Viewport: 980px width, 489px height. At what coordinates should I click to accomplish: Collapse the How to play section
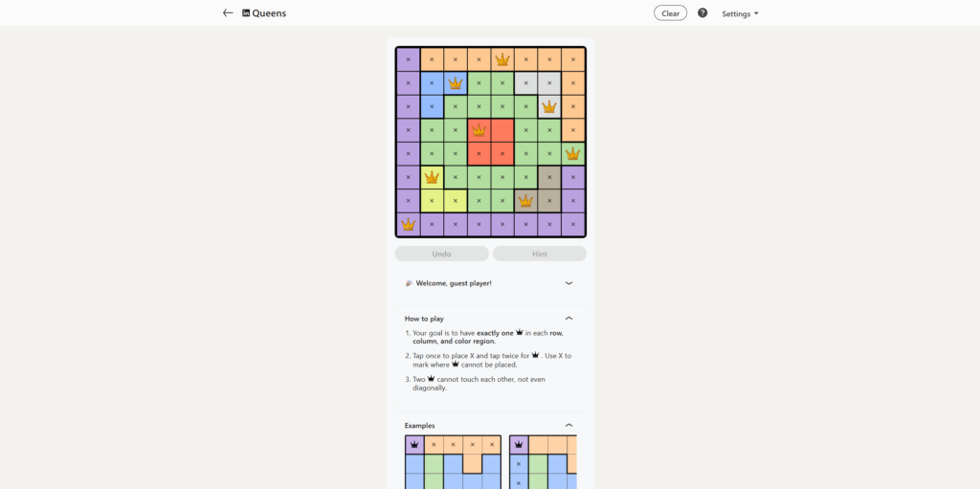568,318
